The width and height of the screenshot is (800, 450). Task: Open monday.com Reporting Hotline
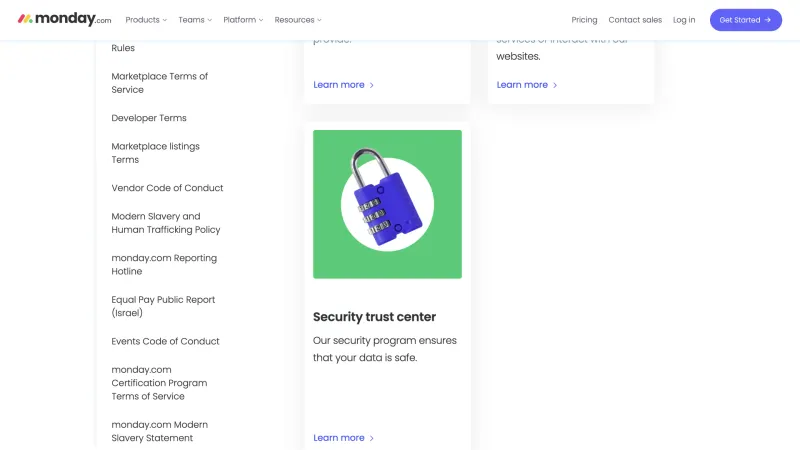164,264
